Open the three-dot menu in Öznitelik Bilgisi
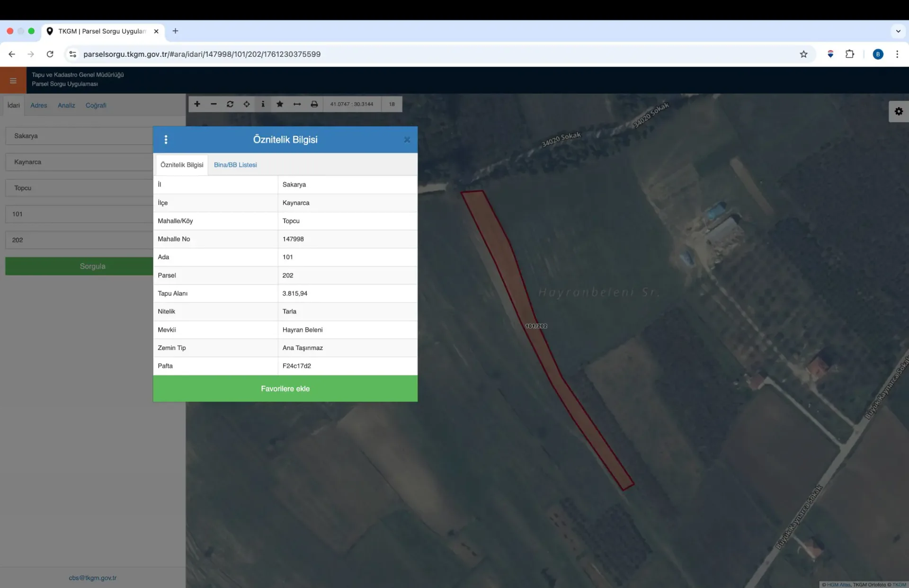 166,140
